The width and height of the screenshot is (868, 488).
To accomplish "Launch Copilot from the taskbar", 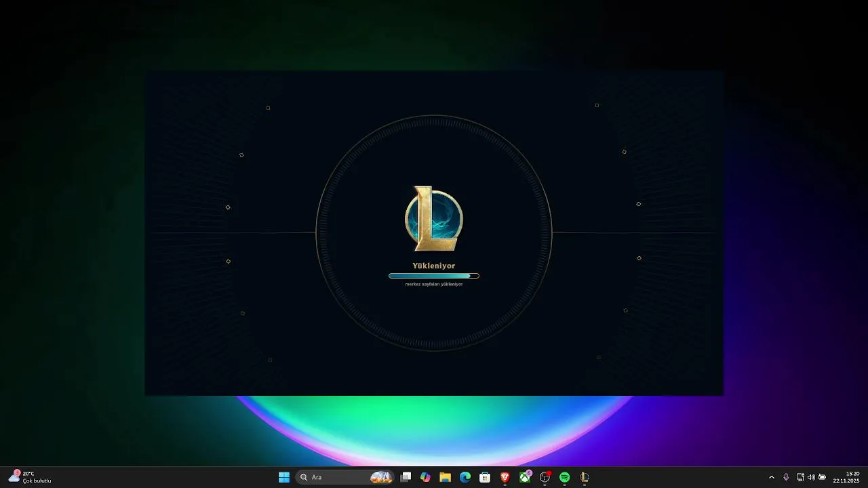I will coord(425,477).
